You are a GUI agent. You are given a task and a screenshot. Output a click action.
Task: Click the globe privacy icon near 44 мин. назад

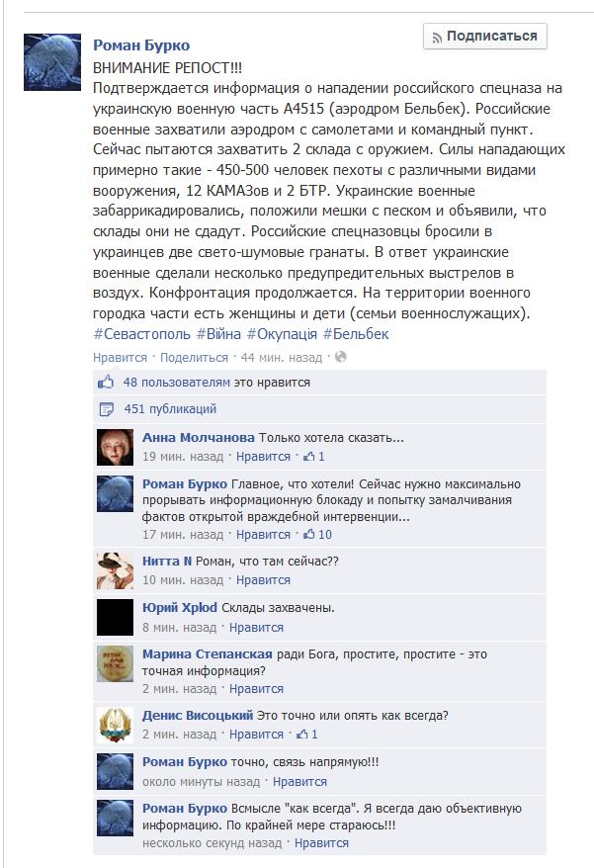point(340,357)
